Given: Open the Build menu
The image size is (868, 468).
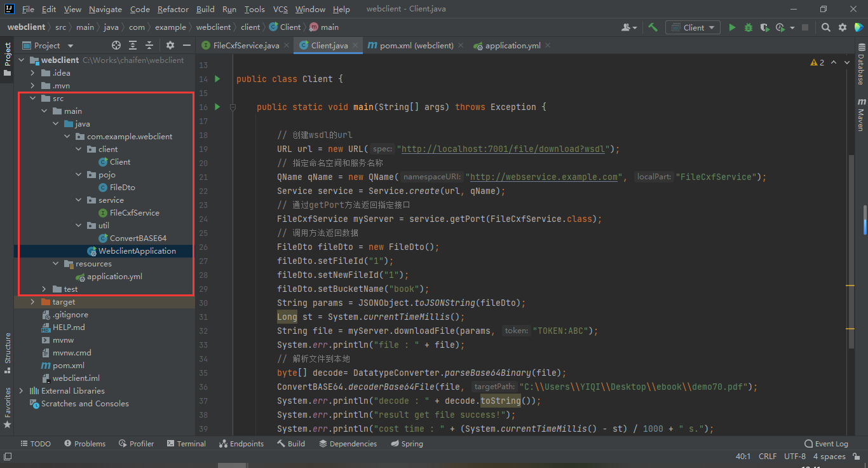Looking at the screenshot, I should coord(205,9).
